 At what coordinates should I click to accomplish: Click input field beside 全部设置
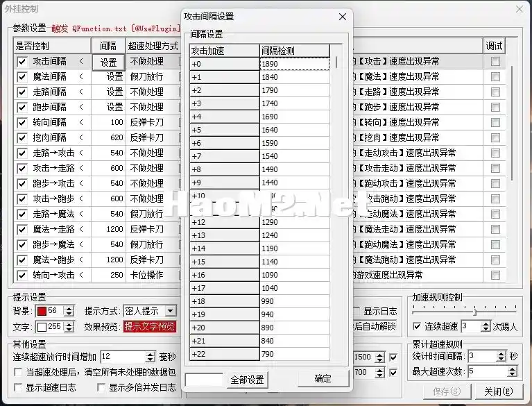tap(204, 380)
